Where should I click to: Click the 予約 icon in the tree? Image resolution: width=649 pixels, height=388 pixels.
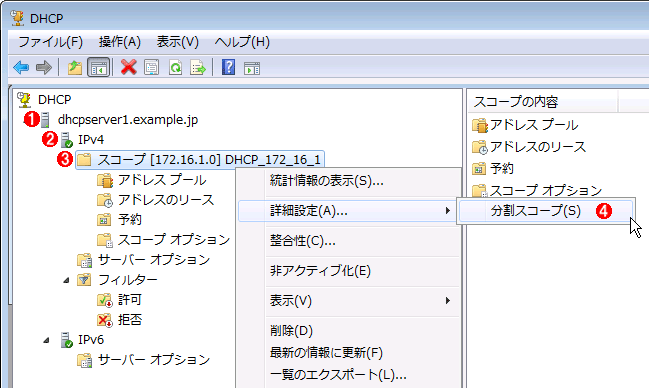coord(104,219)
